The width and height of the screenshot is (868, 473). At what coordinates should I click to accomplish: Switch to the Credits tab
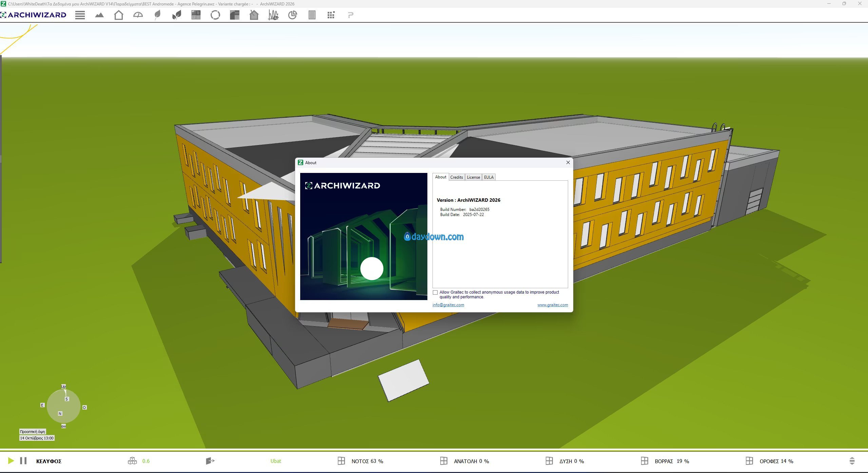tap(457, 177)
